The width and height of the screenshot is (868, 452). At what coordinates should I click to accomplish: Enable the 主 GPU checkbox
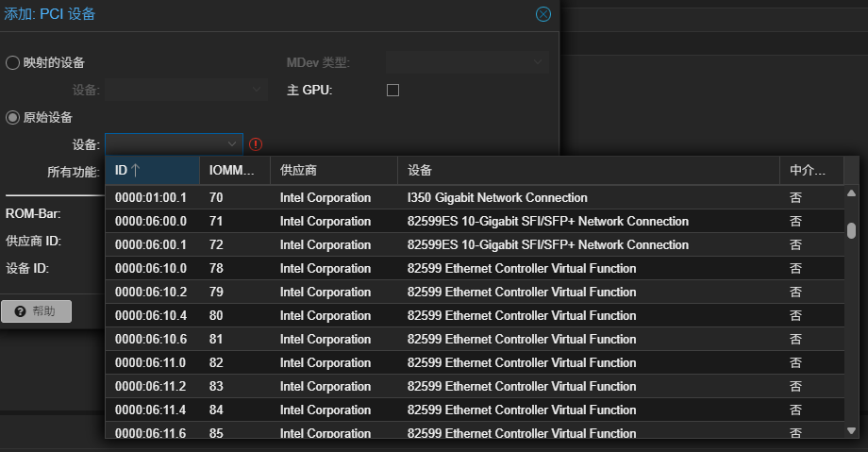point(393,90)
